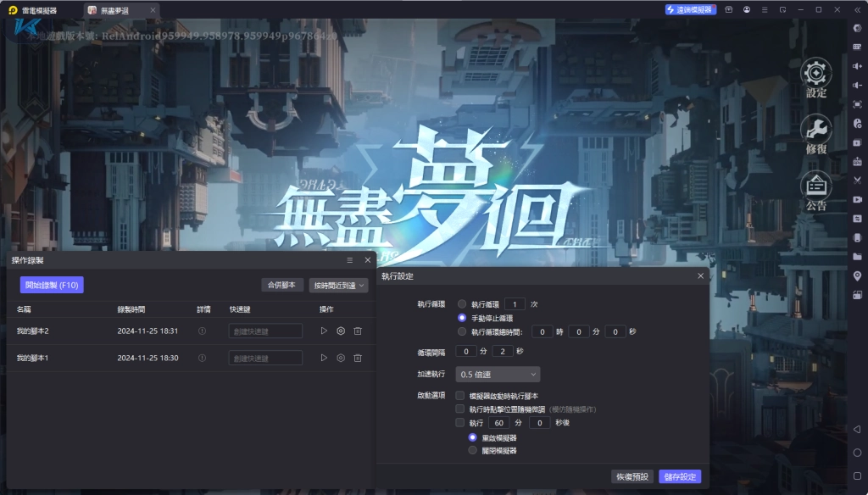This screenshot has height=495, width=868.
Task: Click the 開始錄製 (F10) button
Action: pyautogui.click(x=52, y=285)
